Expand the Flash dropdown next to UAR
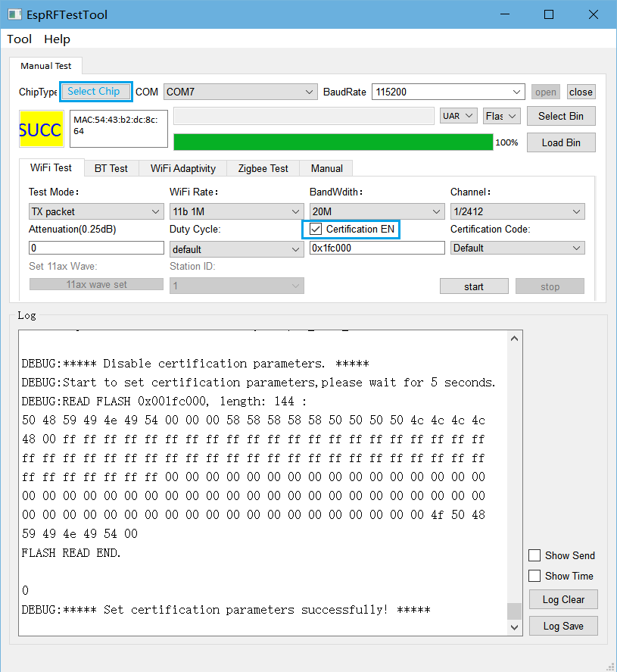This screenshot has width=617, height=672. coord(501,116)
